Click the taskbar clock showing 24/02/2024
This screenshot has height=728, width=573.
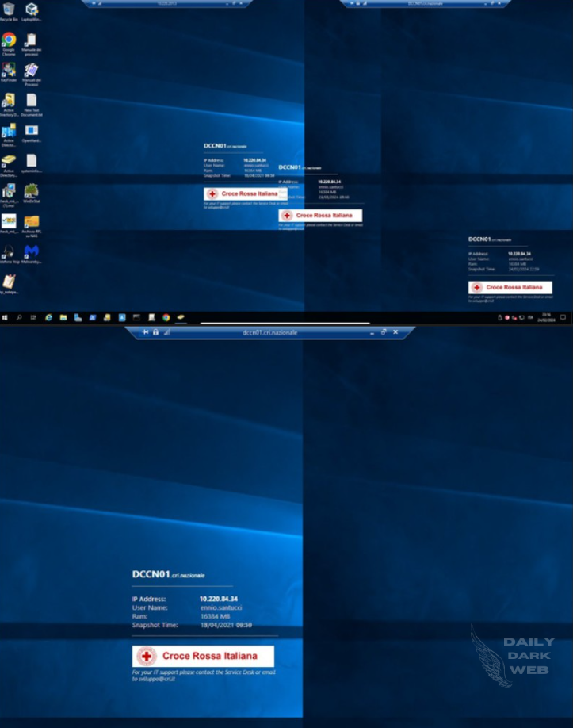pyautogui.click(x=546, y=317)
